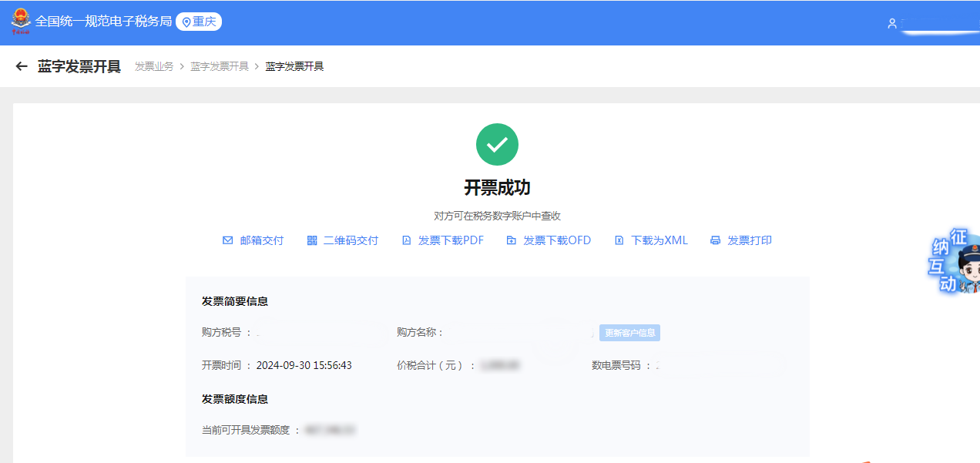Click the OFD download icon
Viewport: 980px width, 463px height.
[511, 240]
